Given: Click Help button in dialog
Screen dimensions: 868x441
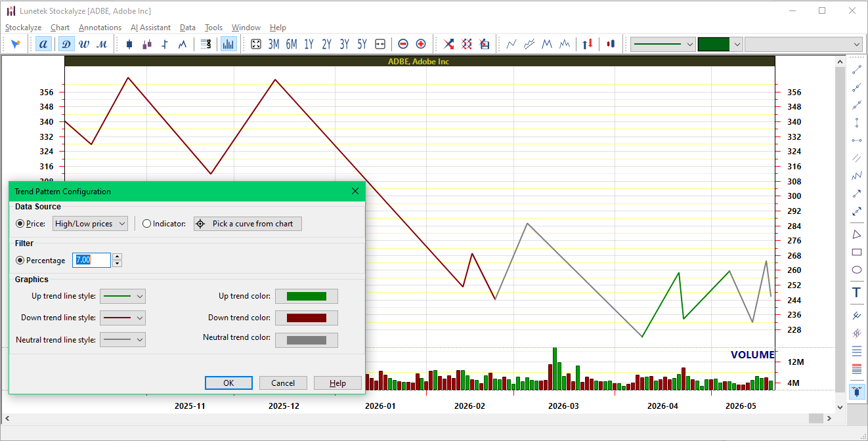Looking at the screenshot, I should [x=337, y=383].
